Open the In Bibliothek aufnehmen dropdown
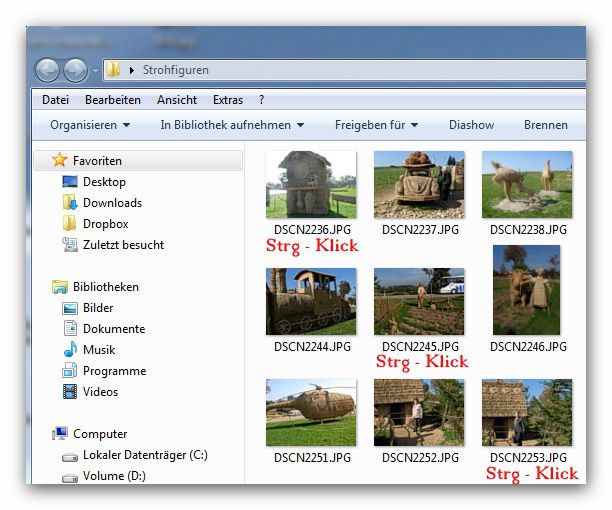Viewport: 612px width, 510px height. pyautogui.click(x=232, y=125)
